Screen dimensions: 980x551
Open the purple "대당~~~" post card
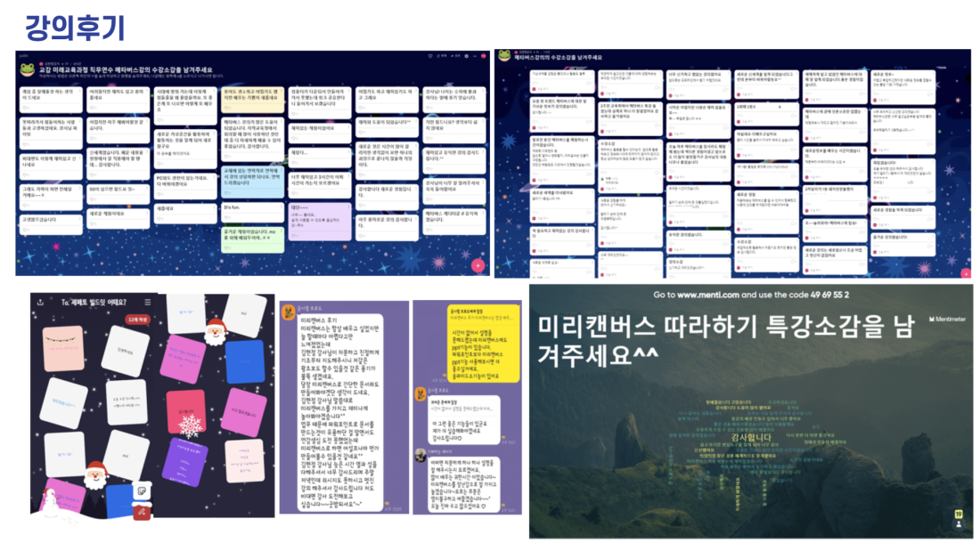coord(320,221)
